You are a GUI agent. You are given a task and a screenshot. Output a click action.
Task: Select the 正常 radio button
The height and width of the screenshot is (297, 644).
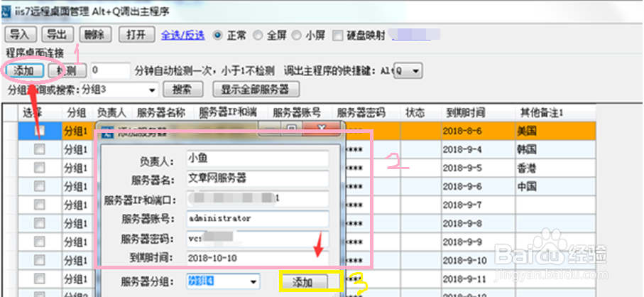(x=217, y=36)
